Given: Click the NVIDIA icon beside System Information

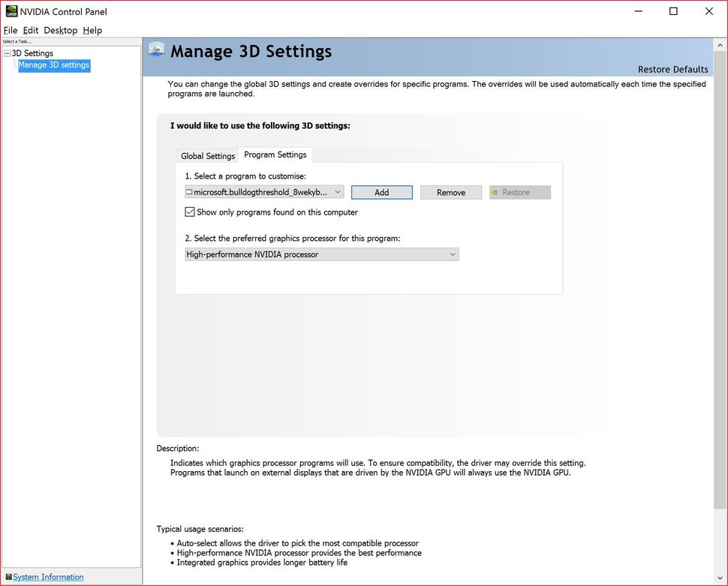Looking at the screenshot, I should [x=8, y=577].
